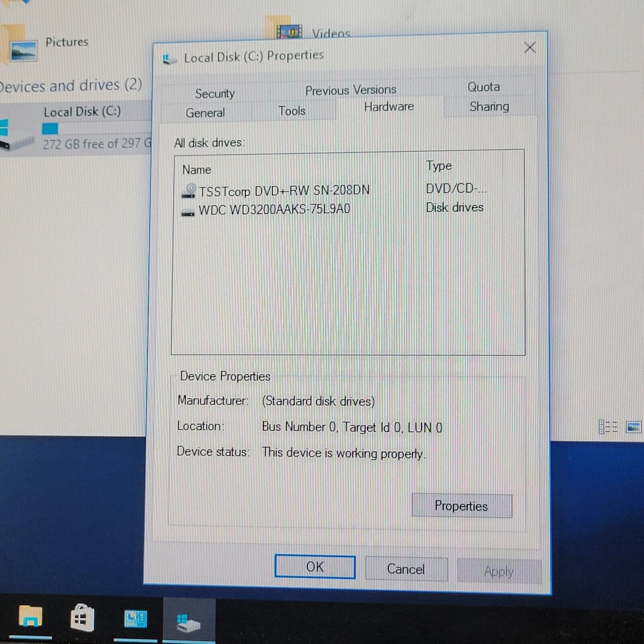Image resolution: width=644 pixels, height=644 pixels.
Task: Click the Location value 'Bus Number 0, Target Id 0, LUN 0'
Action: (x=352, y=427)
